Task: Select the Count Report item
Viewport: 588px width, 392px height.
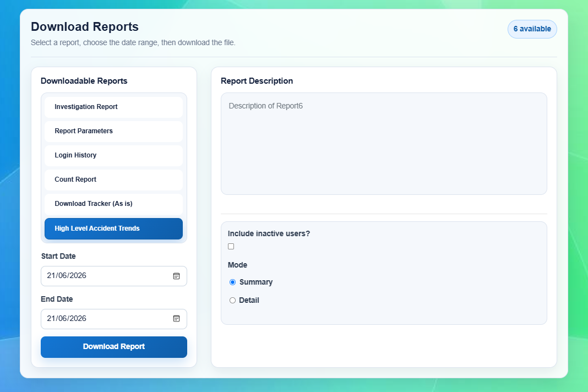Action: tap(113, 179)
